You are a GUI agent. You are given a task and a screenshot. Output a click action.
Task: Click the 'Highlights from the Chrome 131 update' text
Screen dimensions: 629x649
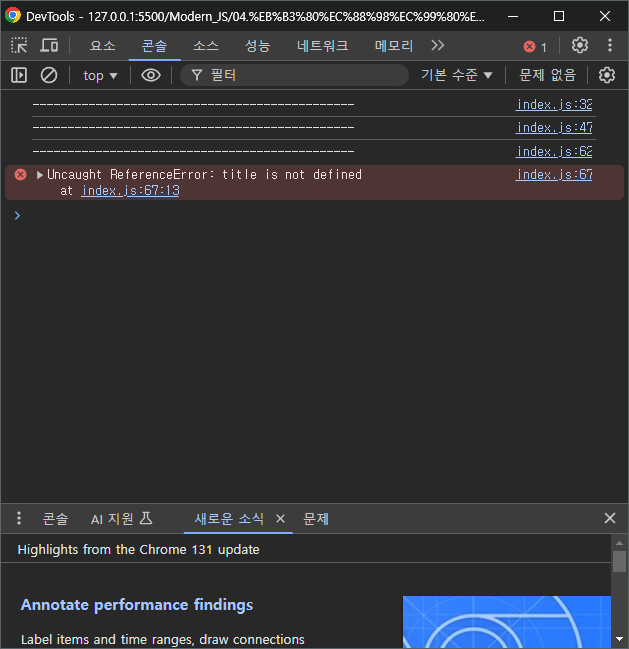coord(139,550)
